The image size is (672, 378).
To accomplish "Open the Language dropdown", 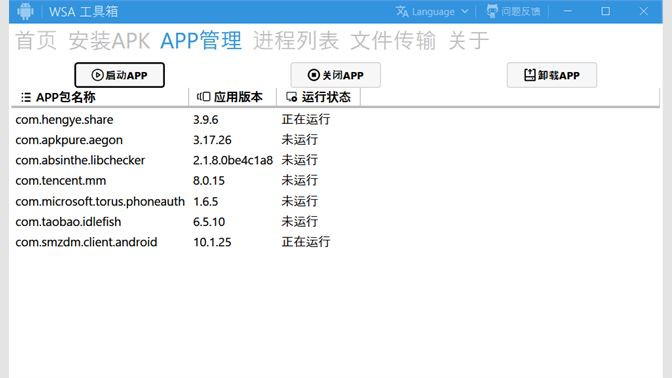I will 432,12.
